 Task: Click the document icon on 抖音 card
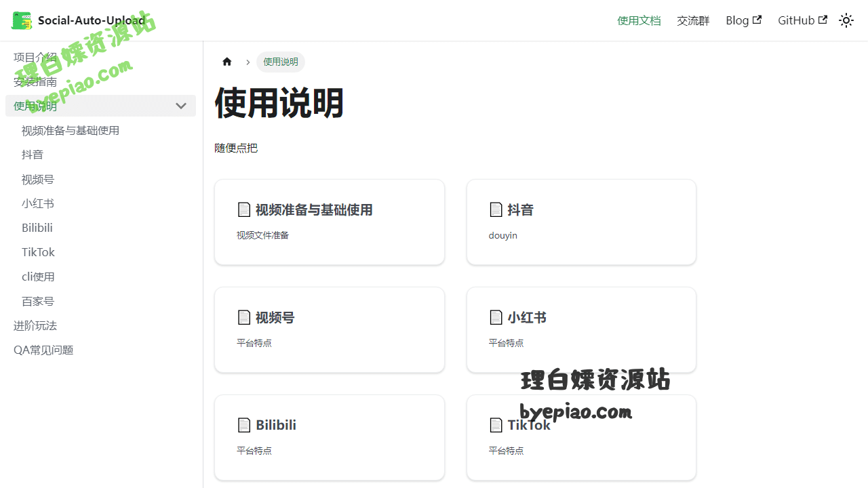(x=496, y=209)
